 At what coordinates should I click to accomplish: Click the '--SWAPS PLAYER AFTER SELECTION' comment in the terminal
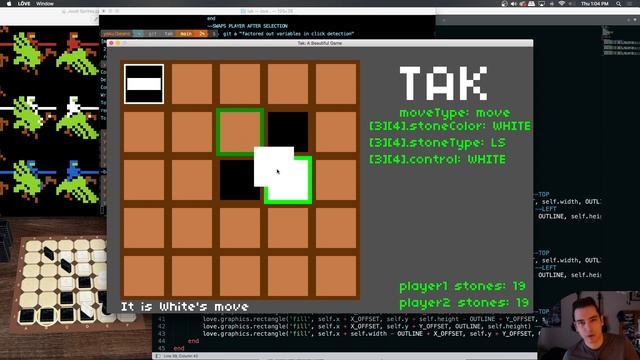(x=247, y=26)
